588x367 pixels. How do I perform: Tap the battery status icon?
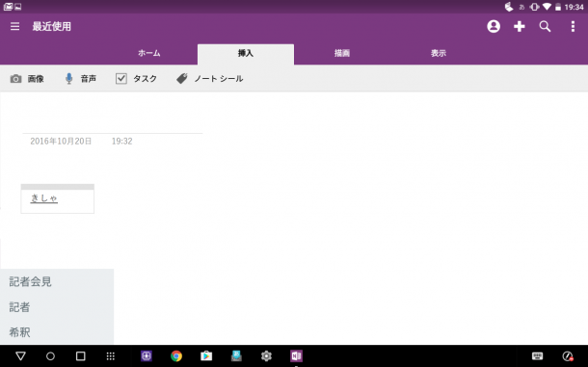(557, 7)
